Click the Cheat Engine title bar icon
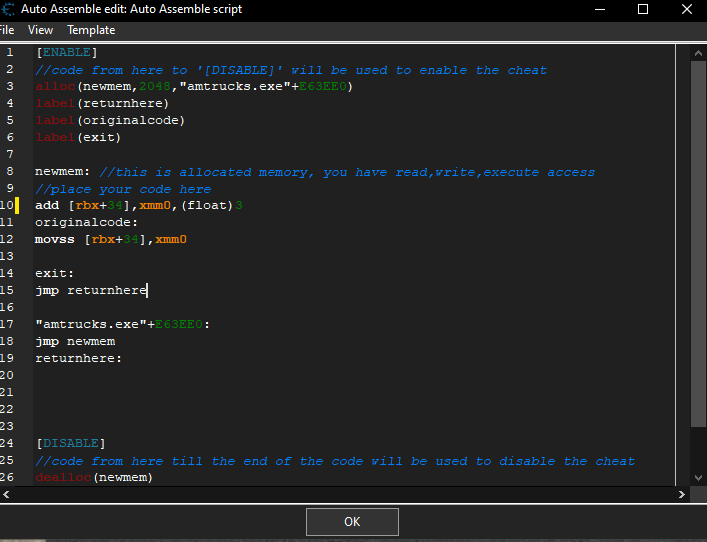 (8, 9)
